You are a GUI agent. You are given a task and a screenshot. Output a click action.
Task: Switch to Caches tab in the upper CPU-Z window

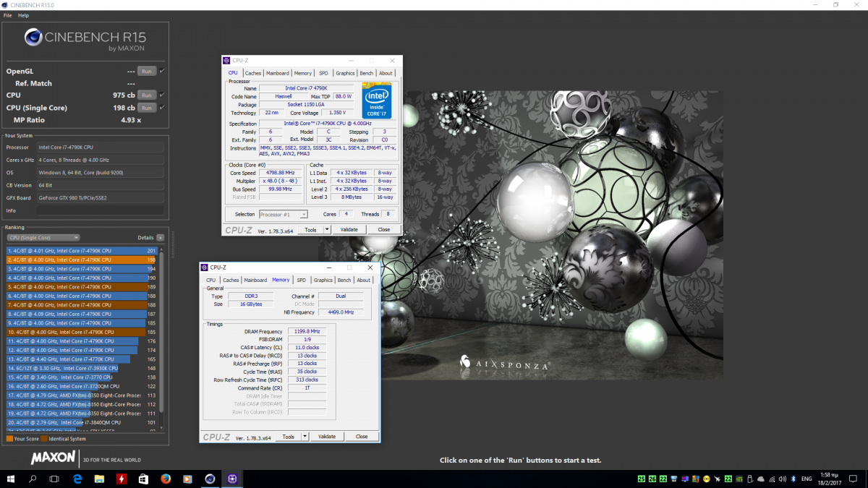[x=253, y=73]
